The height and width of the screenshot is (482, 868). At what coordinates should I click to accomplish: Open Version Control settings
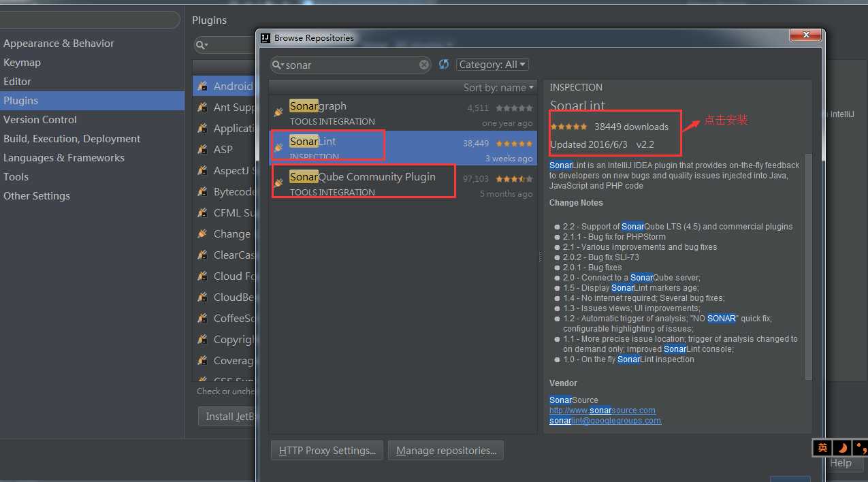point(40,119)
